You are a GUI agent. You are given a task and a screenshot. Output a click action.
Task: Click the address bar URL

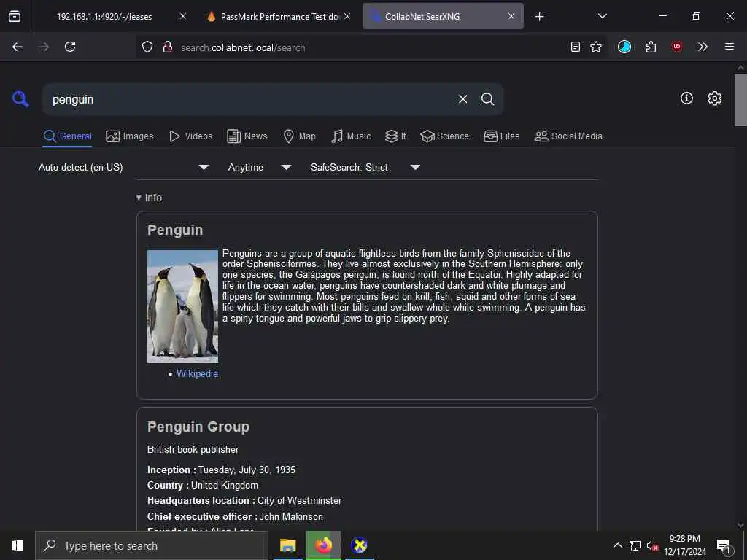pyautogui.click(x=243, y=47)
